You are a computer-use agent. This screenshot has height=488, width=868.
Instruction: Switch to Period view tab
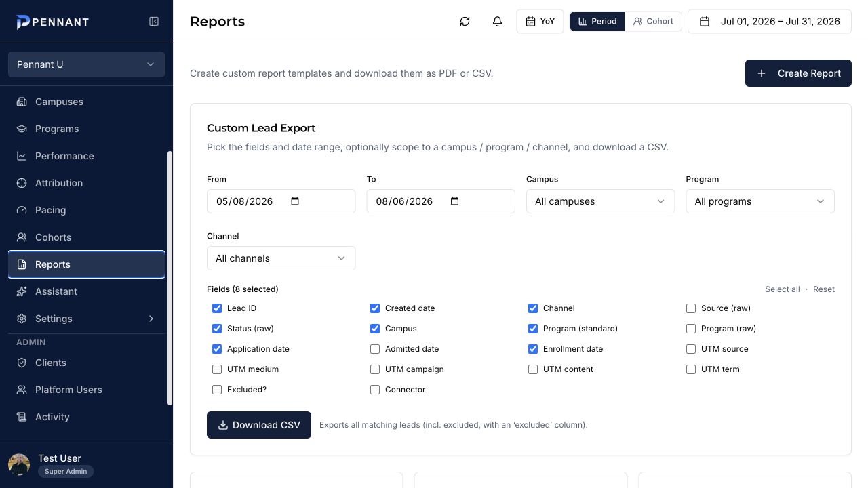tap(597, 22)
